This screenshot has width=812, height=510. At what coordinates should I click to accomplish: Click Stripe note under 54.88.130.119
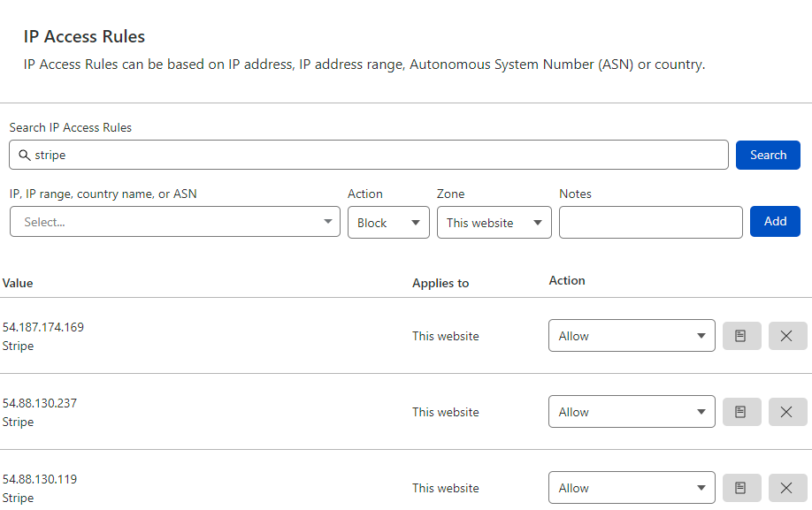(18, 499)
